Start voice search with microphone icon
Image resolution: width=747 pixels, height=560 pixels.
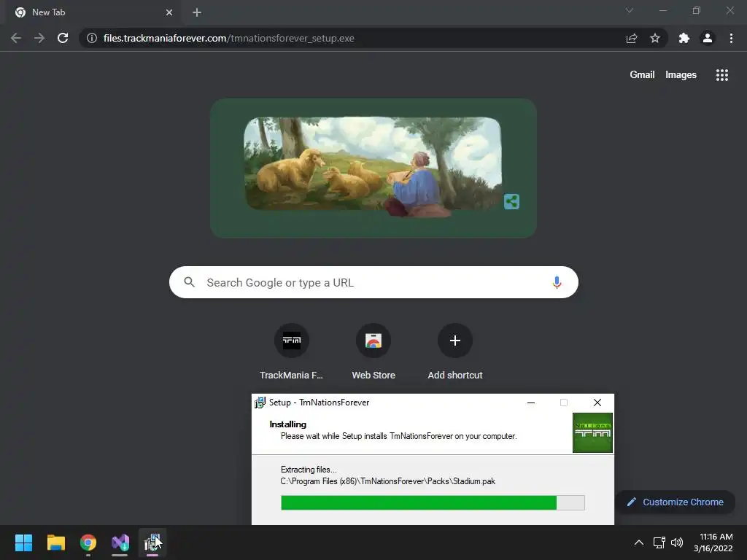coord(557,282)
